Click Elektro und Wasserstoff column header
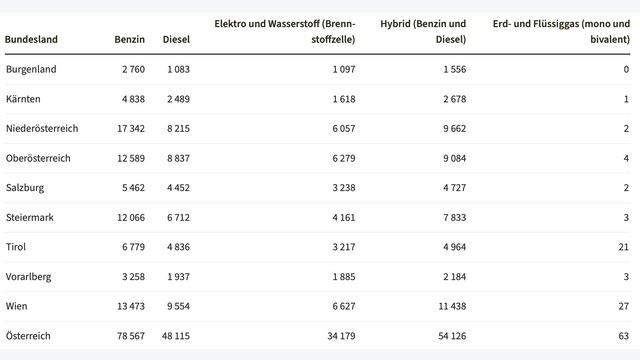This screenshot has width=640, height=360. pos(285,31)
